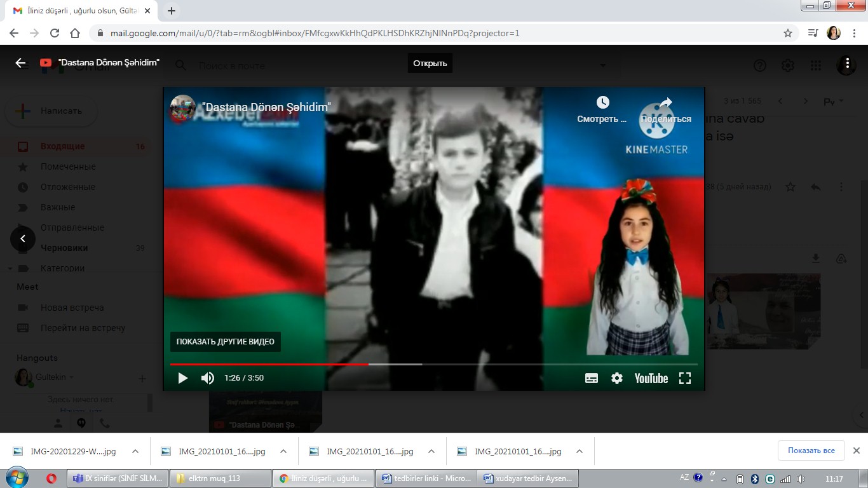Open the volume control in system tray
This screenshot has width=868, height=488.
[801, 479]
